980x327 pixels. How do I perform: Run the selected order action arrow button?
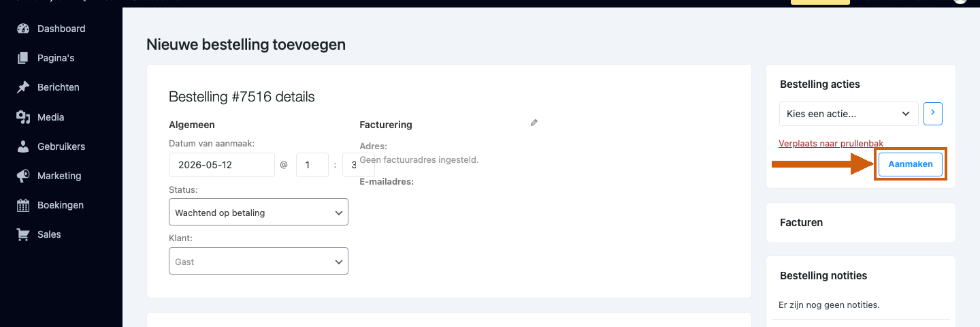(933, 114)
